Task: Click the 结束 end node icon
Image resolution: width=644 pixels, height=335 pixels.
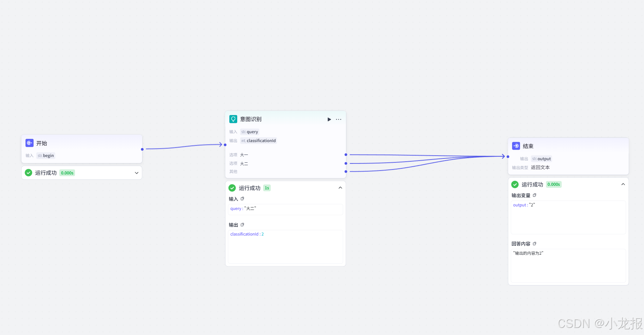Action: [x=516, y=146]
